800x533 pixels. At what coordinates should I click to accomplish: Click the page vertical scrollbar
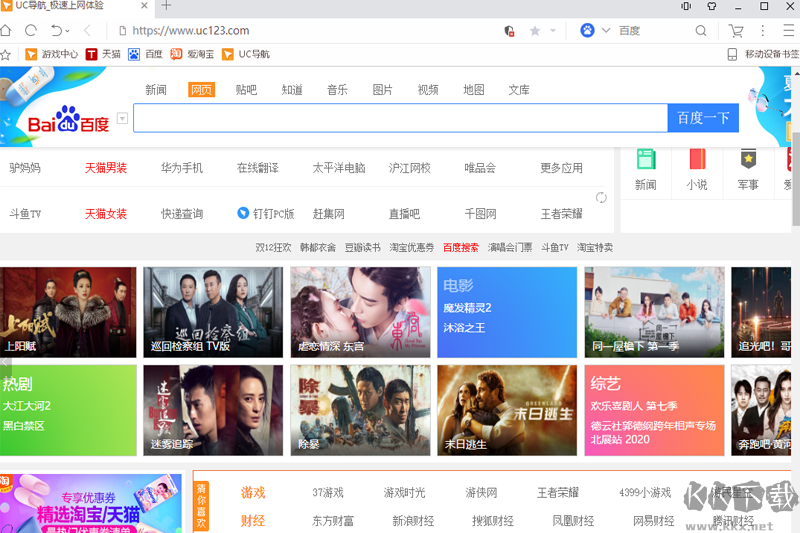coord(796,179)
